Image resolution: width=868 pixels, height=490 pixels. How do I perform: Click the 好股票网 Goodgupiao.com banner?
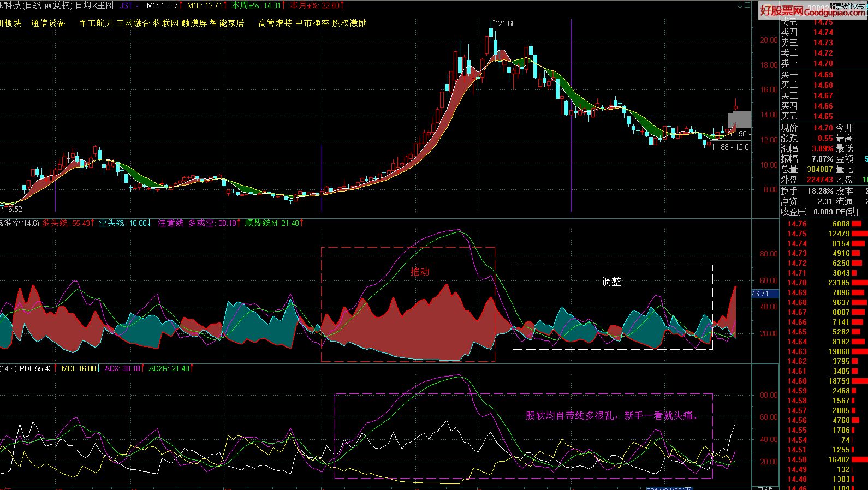click(x=813, y=10)
